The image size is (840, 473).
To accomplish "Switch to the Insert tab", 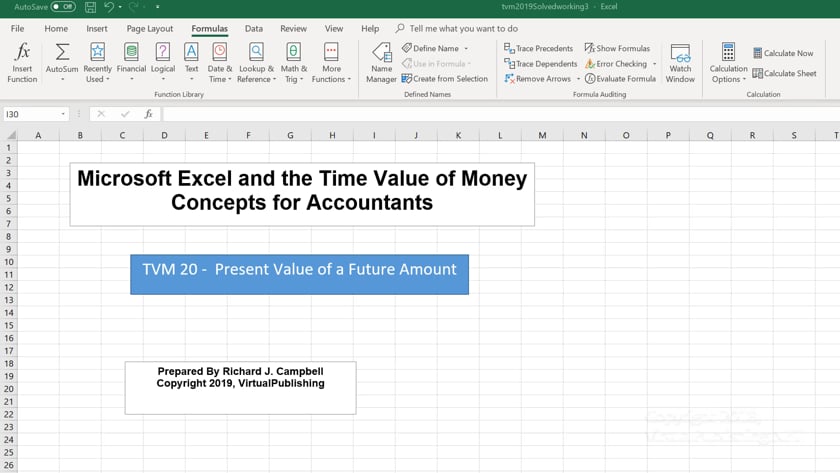I will click(x=97, y=28).
